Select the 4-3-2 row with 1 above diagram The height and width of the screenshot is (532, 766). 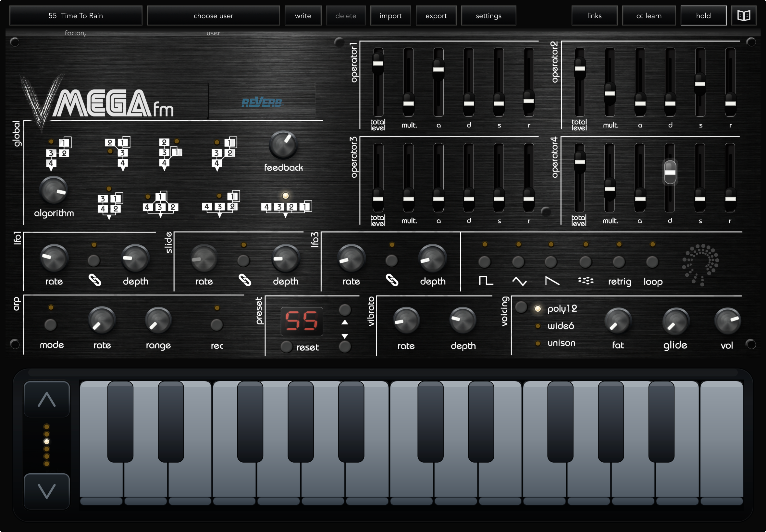coord(221,204)
